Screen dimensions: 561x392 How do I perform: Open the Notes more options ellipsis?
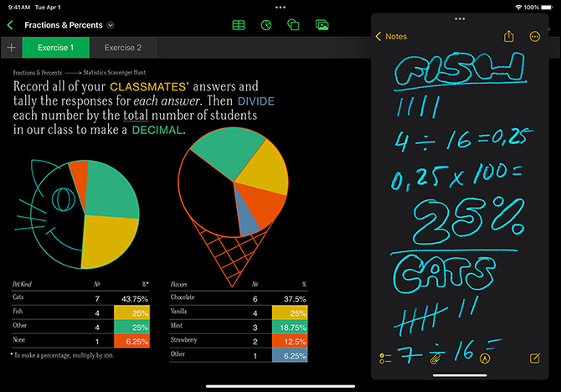535,37
